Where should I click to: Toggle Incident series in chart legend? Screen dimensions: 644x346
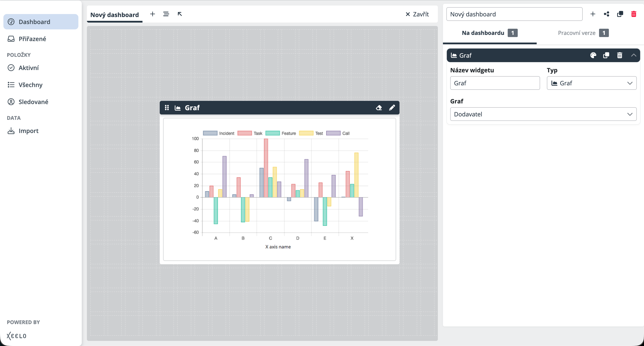pos(218,133)
